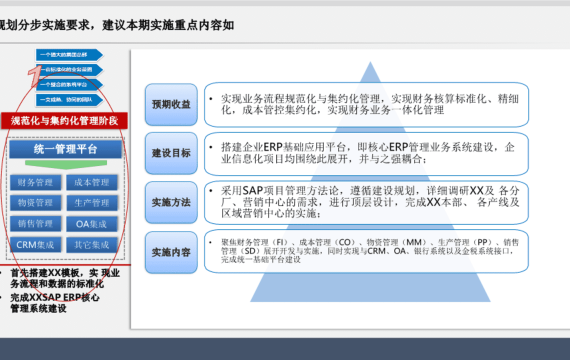Click the 成本管理 module box
The width and height of the screenshot is (570, 360).
92,182
